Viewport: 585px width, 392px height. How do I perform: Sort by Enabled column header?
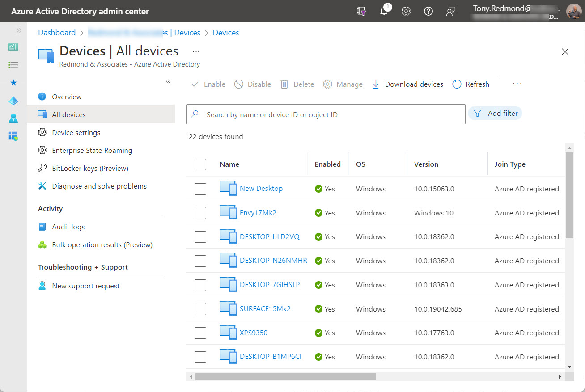pyautogui.click(x=328, y=164)
